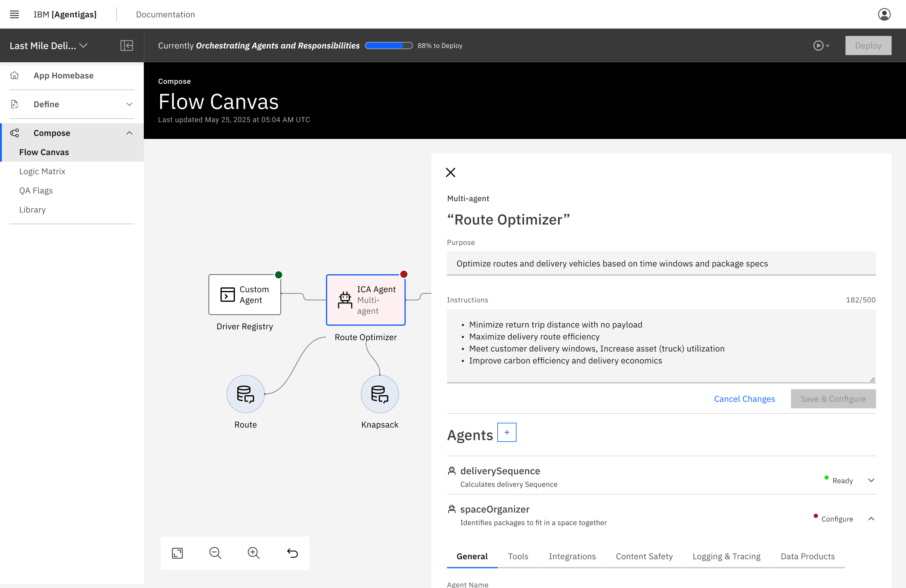
Task: Switch to the Tools tab
Action: tap(518, 556)
